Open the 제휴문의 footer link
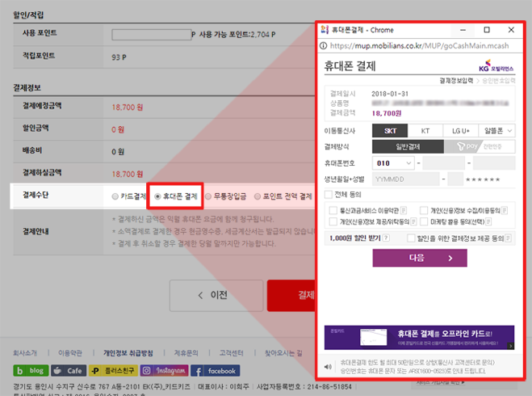 point(186,353)
